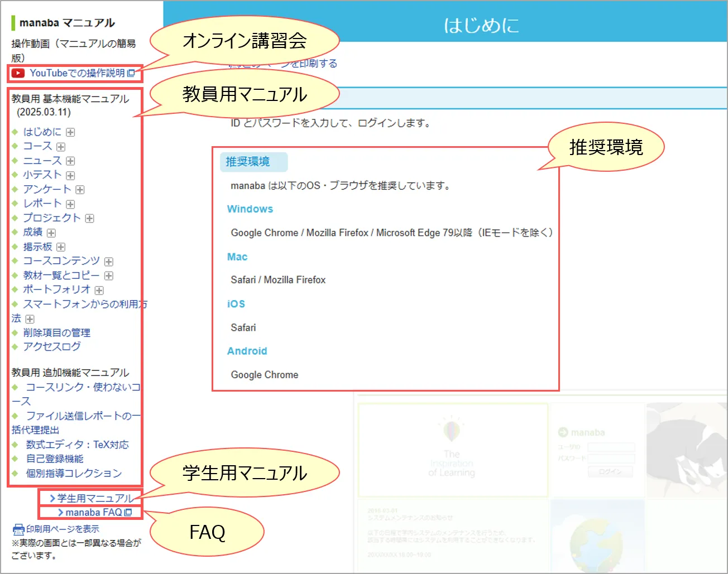Click the manaba マニュアル sidebar title
This screenshot has width=728, height=574.
point(67,23)
